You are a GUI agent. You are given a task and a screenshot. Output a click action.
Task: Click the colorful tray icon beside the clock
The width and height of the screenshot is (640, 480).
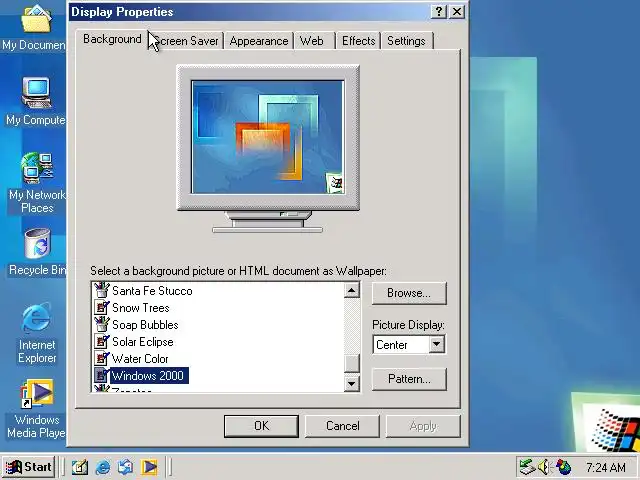[563, 467]
